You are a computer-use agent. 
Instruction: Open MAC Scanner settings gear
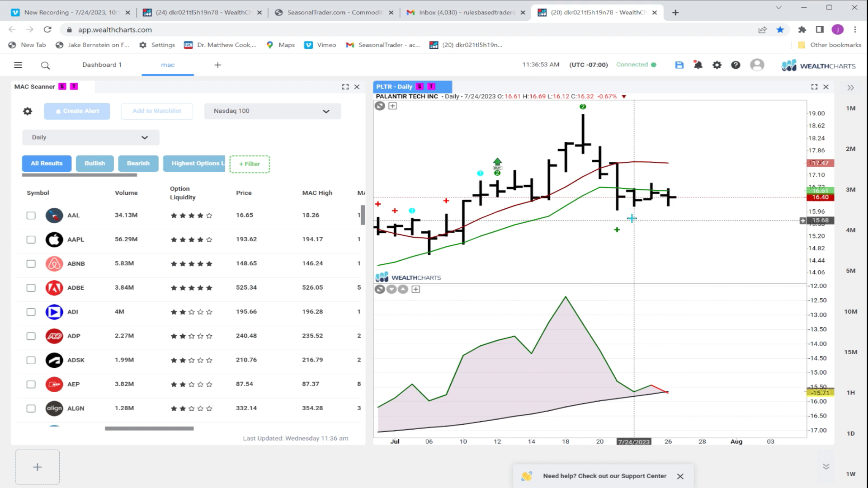(28, 111)
